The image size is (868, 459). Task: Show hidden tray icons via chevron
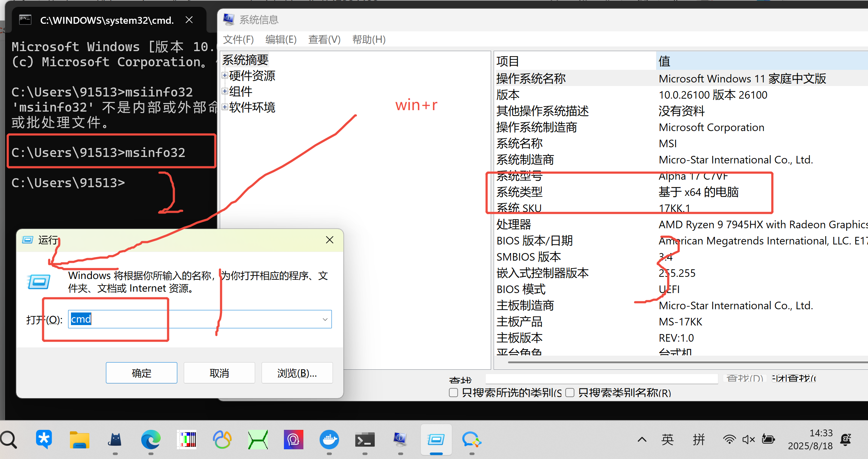tap(642, 440)
